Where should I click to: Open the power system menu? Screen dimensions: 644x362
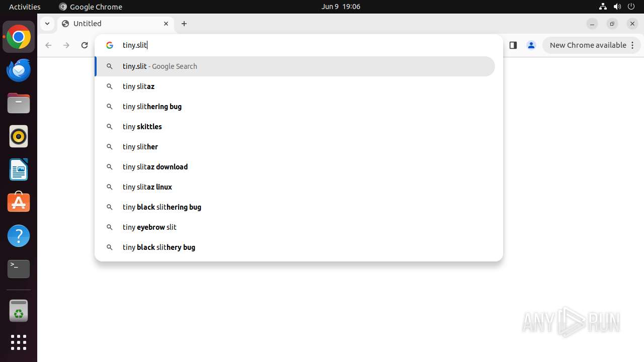click(x=631, y=7)
